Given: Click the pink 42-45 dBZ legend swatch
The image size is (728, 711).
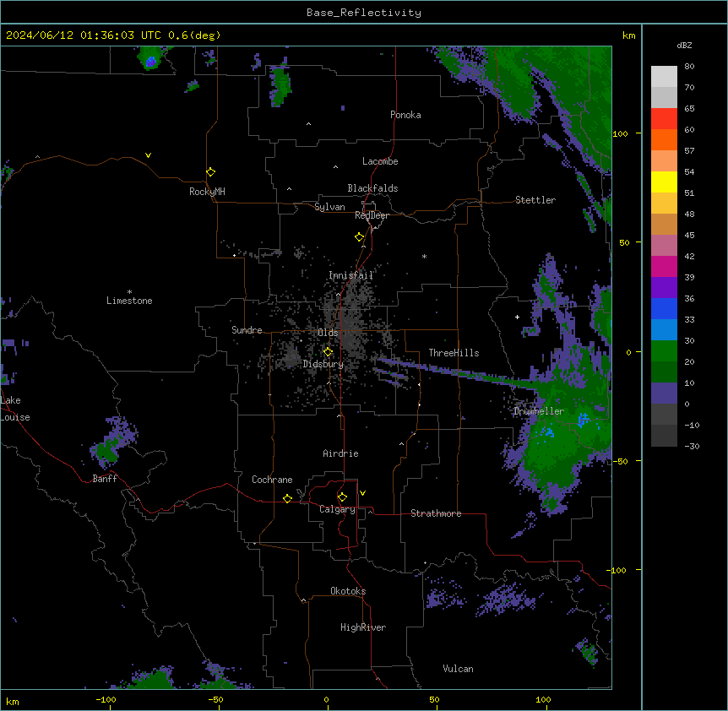Looking at the screenshot, I should pyautogui.click(x=664, y=246).
